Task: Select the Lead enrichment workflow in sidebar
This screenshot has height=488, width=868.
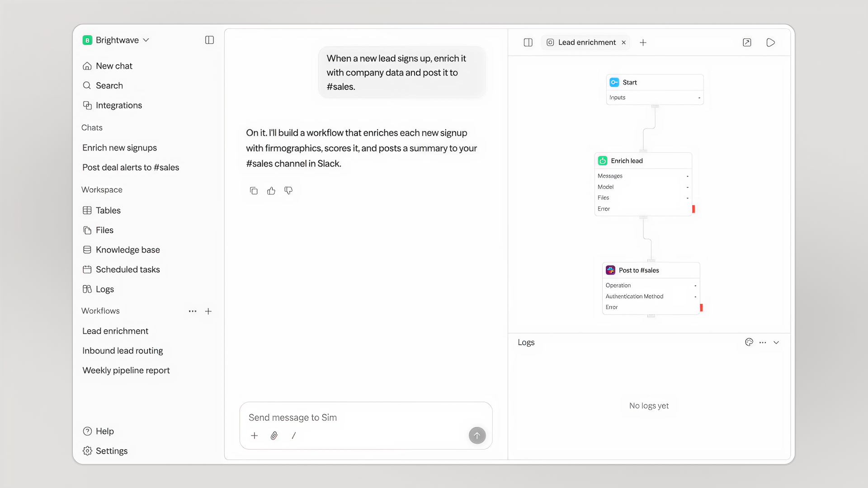Action: tap(115, 331)
